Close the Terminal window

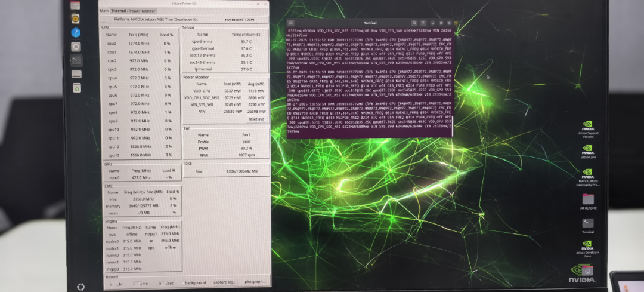pos(449,23)
